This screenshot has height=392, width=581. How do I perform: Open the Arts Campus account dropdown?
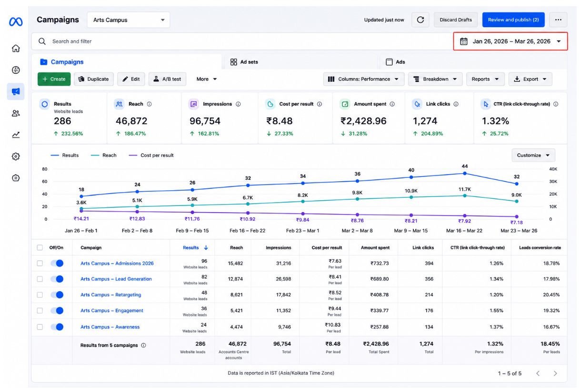click(x=129, y=20)
